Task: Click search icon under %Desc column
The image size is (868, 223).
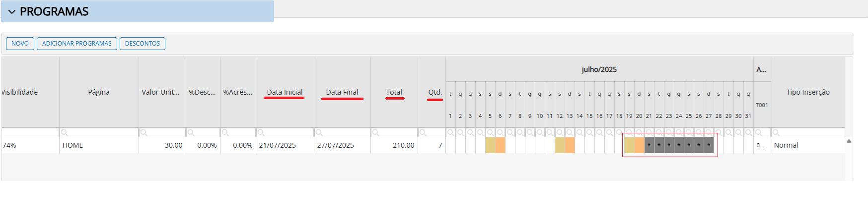Action: tap(191, 133)
